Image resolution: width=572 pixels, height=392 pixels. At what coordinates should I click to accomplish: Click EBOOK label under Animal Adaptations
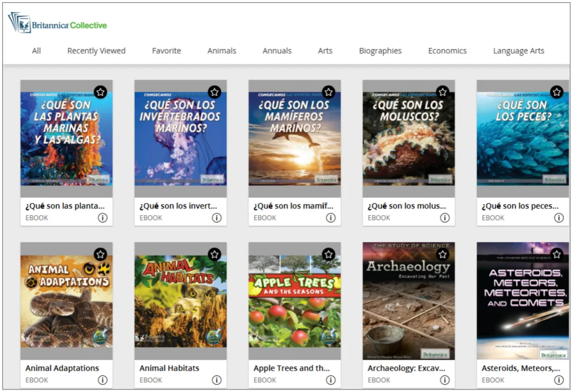pos(37,380)
